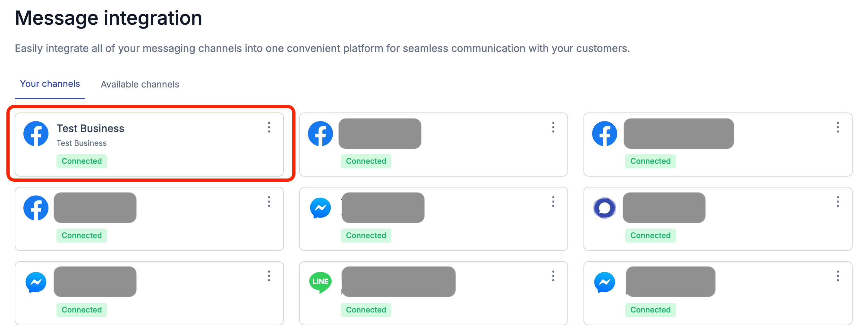Viewport: 868px width, 332px height.
Task: Open the three-dot menu on the LINE card
Action: point(553,276)
